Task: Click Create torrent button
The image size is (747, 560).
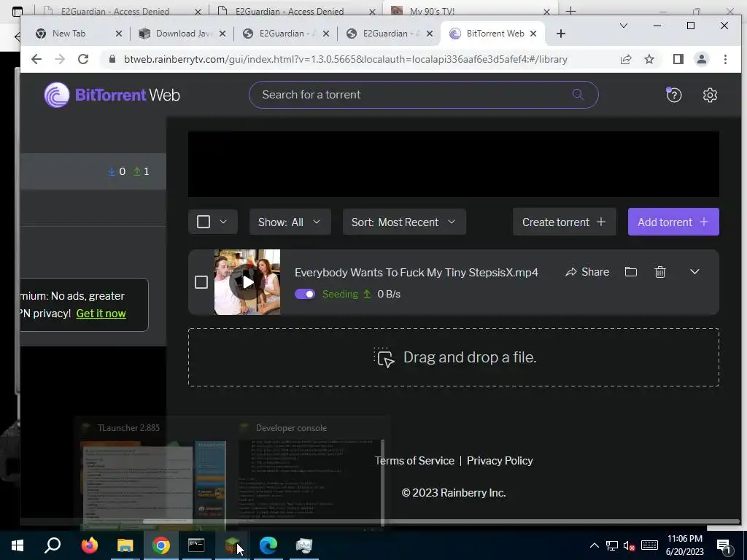Action: pyautogui.click(x=564, y=222)
